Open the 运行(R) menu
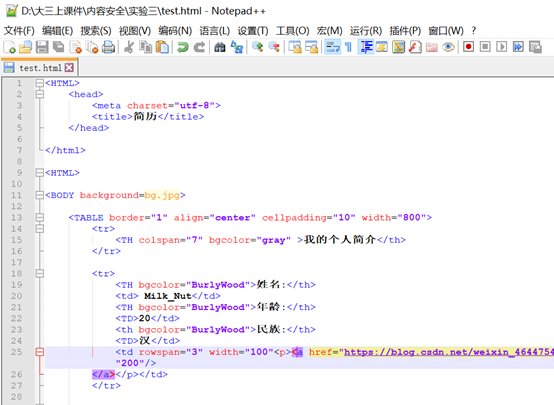The image size is (554, 405). [x=366, y=31]
